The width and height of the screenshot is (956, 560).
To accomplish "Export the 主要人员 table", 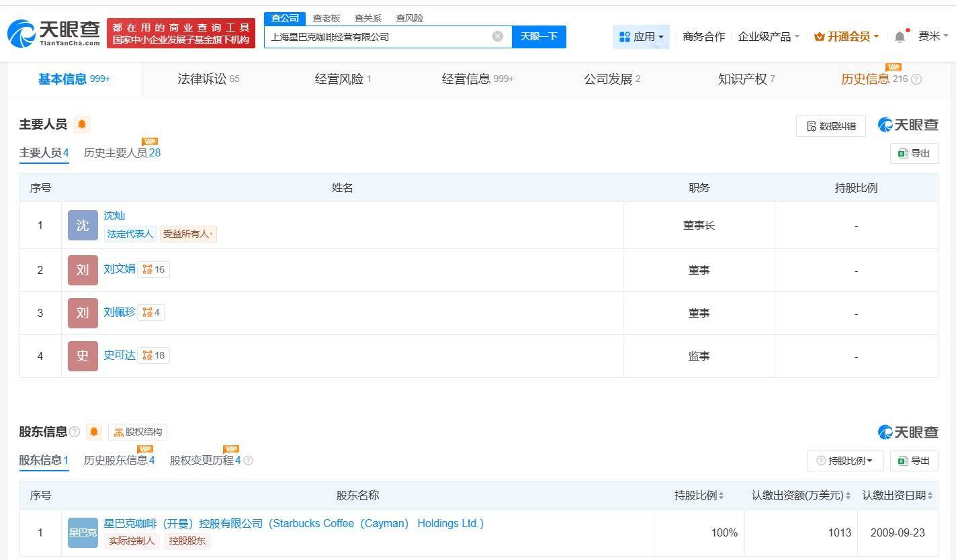I will [x=914, y=153].
